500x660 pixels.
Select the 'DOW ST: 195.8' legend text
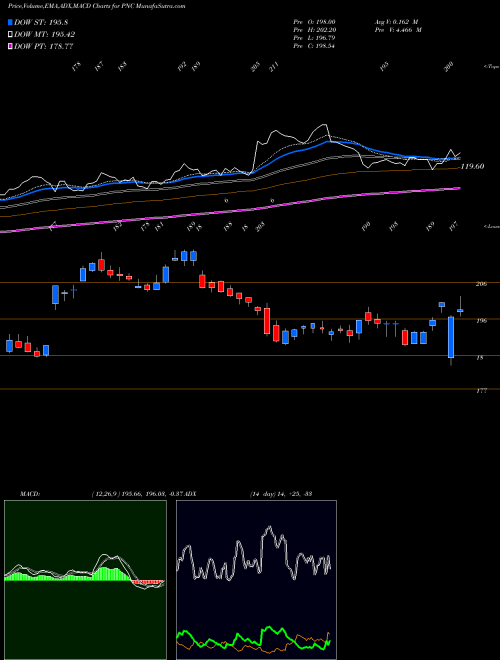click(41, 22)
